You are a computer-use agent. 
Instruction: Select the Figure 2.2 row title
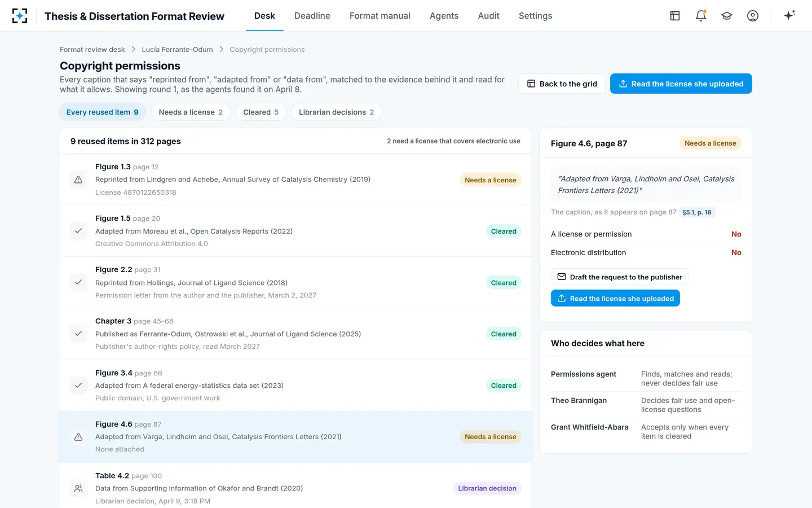coord(113,270)
